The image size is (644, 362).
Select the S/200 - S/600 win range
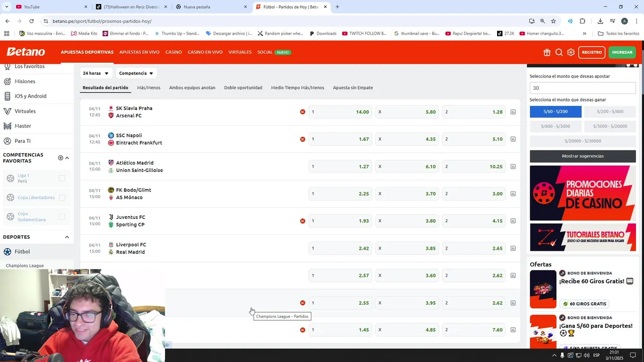(x=610, y=112)
